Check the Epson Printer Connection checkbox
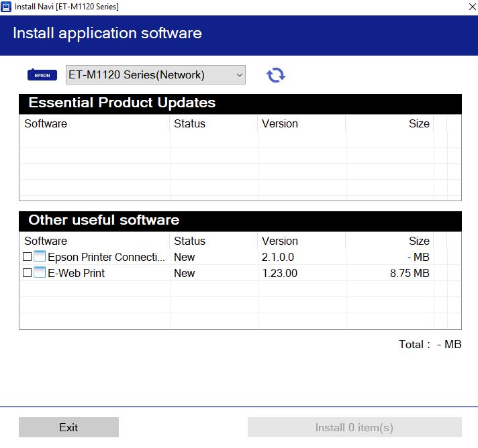Screen dimensions: 478x448 point(27,256)
